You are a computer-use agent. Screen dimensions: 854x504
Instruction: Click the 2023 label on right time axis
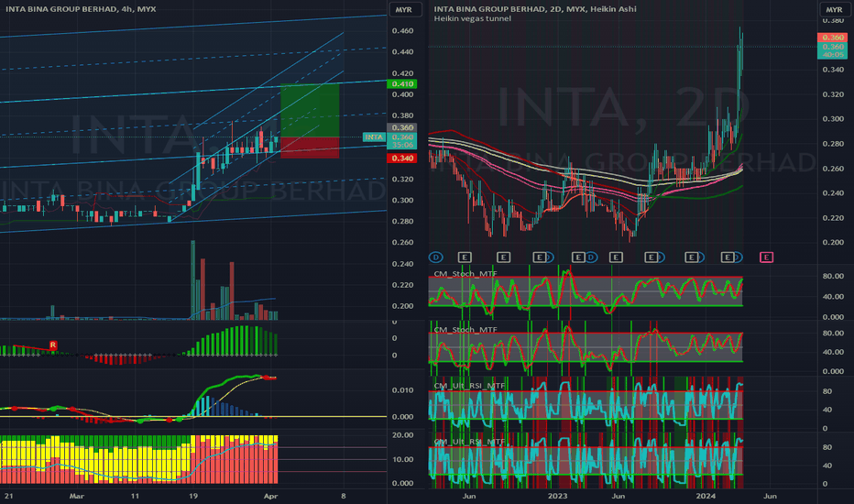coord(558,496)
